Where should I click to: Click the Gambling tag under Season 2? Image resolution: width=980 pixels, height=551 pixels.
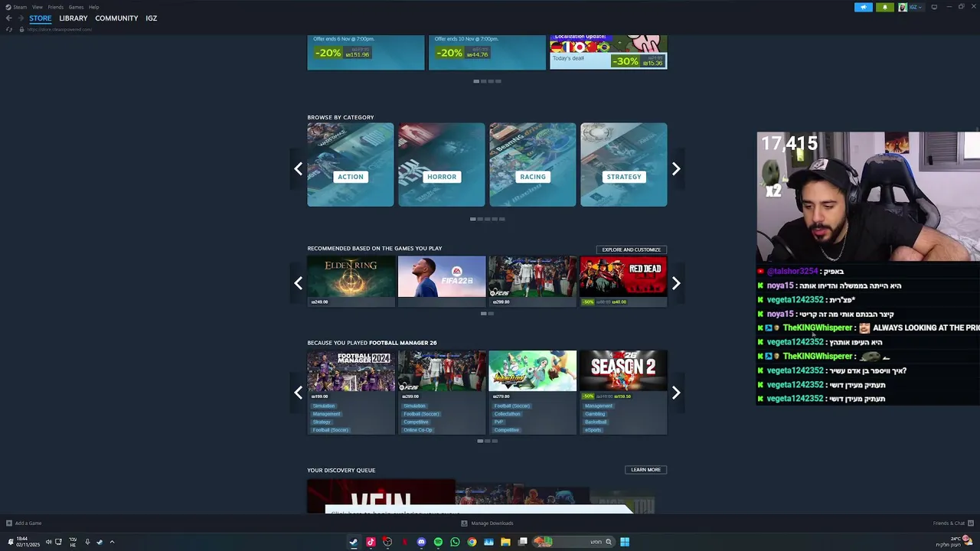595,414
